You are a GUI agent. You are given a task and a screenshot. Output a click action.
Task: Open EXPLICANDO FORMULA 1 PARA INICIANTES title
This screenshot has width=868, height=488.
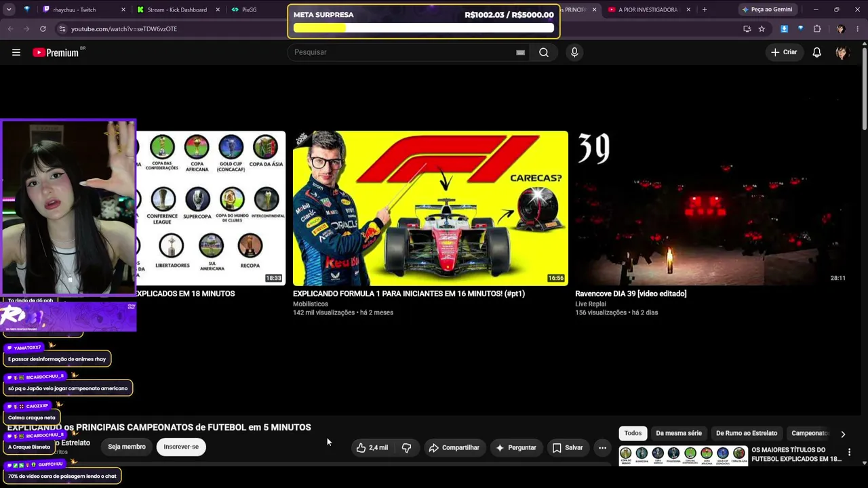click(x=409, y=293)
